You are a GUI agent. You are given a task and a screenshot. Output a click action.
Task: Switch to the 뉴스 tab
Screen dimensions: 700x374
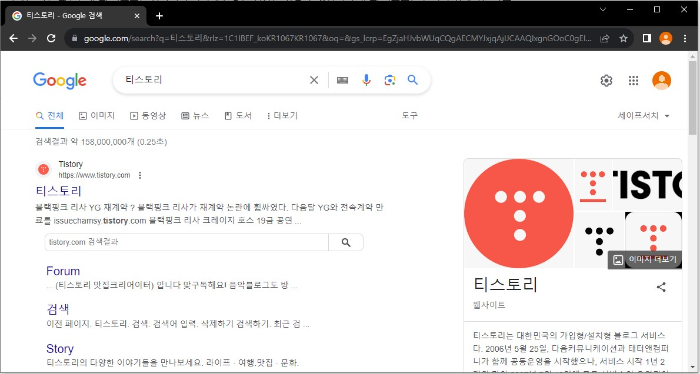tap(195, 116)
